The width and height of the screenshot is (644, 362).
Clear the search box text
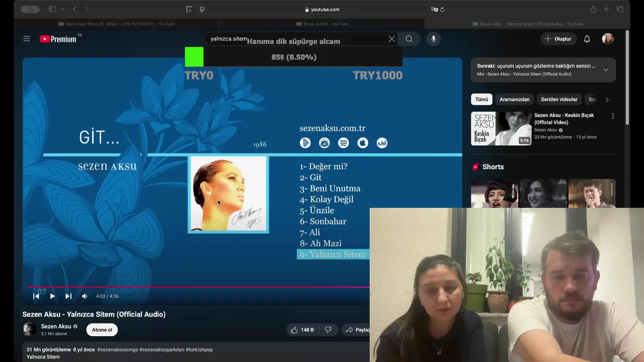point(391,39)
